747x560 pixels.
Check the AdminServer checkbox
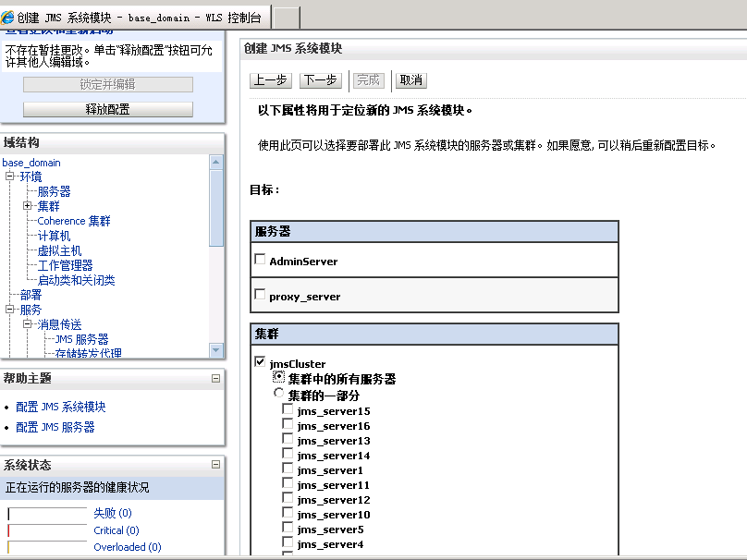[260, 259]
